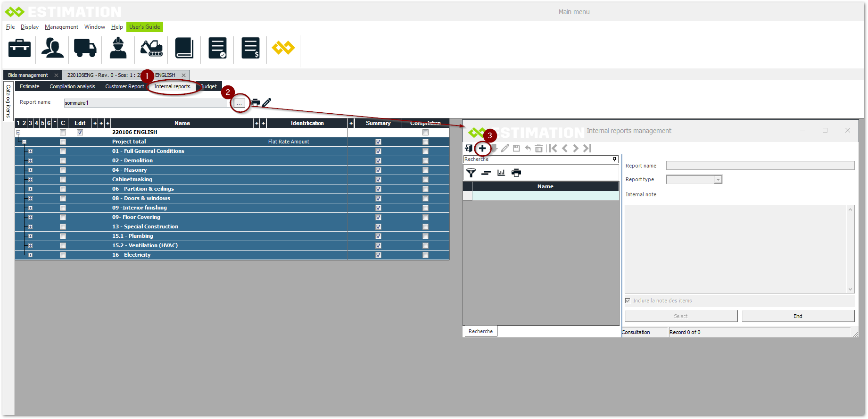Open the bar chart icon in report list

point(501,173)
